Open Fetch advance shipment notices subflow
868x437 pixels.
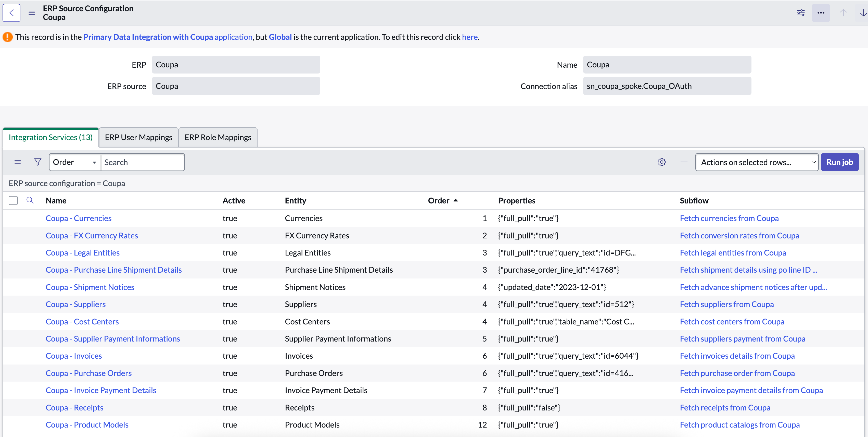click(x=754, y=287)
